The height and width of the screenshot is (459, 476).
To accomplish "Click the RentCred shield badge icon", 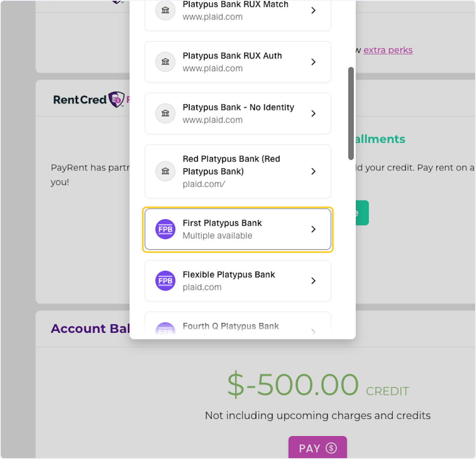I will (x=116, y=99).
